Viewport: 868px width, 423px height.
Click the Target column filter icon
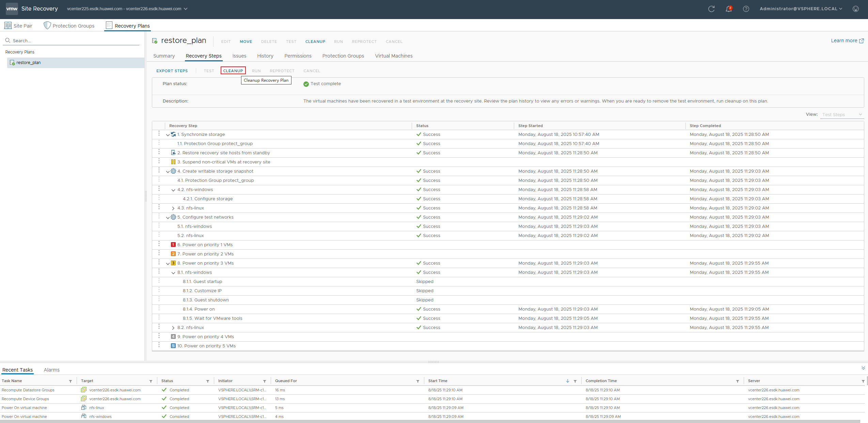pos(151,381)
